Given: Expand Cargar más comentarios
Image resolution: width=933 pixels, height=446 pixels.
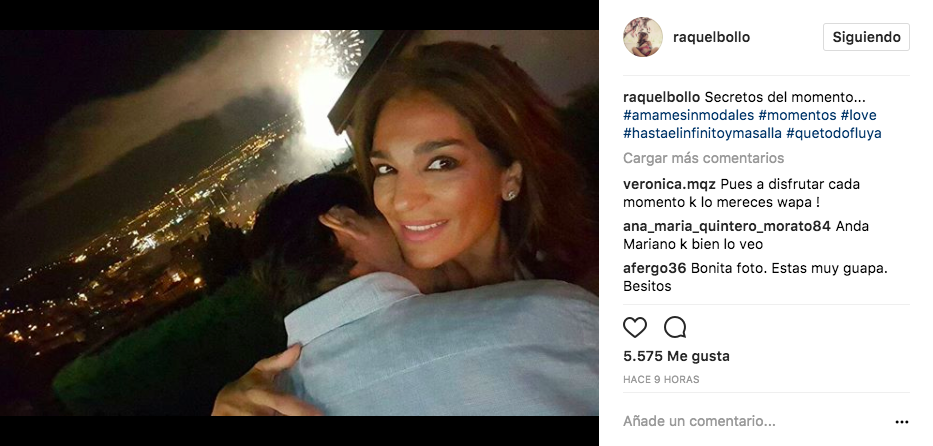Looking at the screenshot, I should tap(703, 158).
